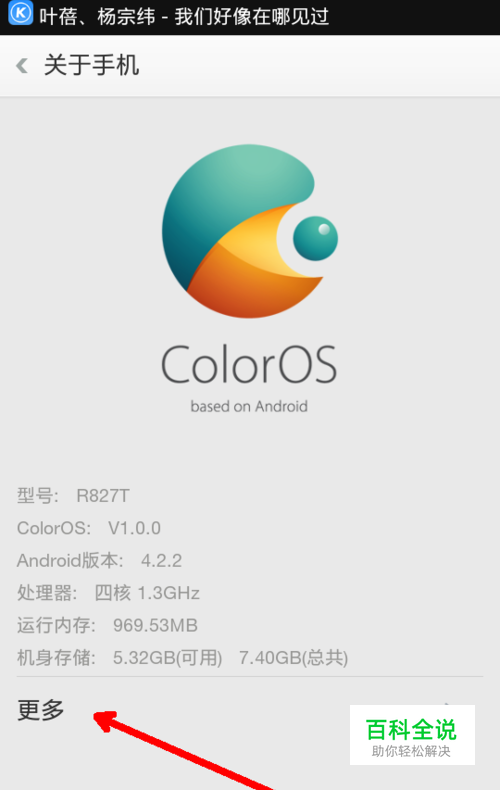Tap the 运行内存 969.53MB row
Image resolution: width=500 pixels, height=790 pixels.
click(x=107, y=625)
